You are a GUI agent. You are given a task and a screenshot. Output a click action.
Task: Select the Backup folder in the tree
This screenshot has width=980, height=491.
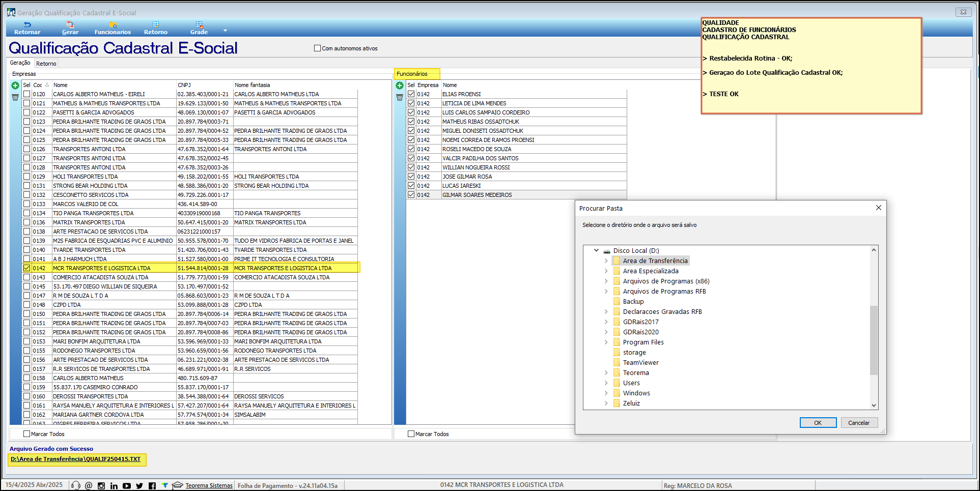(633, 301)
